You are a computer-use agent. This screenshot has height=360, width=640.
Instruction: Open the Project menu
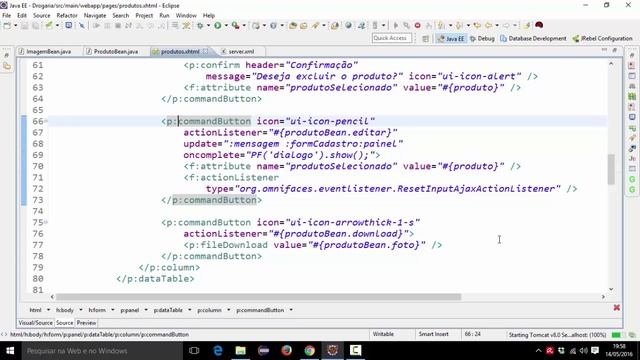click(x=144, y=16)
